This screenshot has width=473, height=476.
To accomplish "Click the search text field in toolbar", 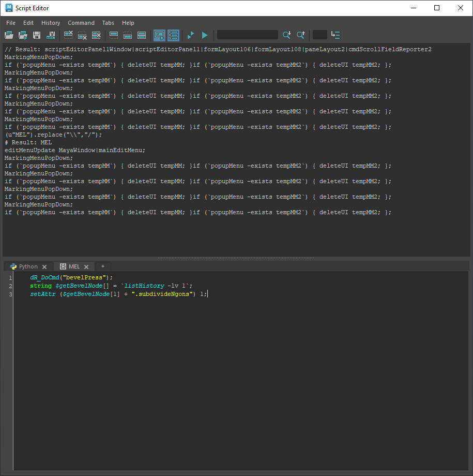I will click(x=247, y=35).
